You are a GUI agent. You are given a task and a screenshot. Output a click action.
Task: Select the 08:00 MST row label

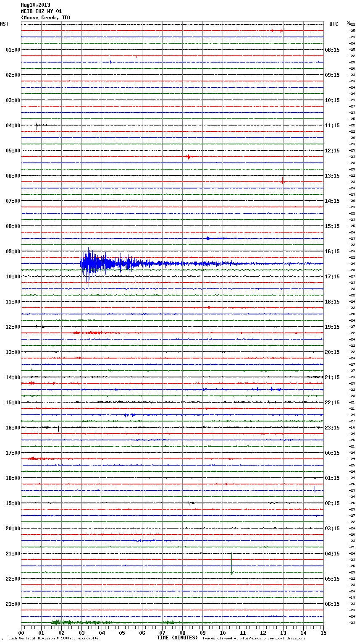coord(13,226)
